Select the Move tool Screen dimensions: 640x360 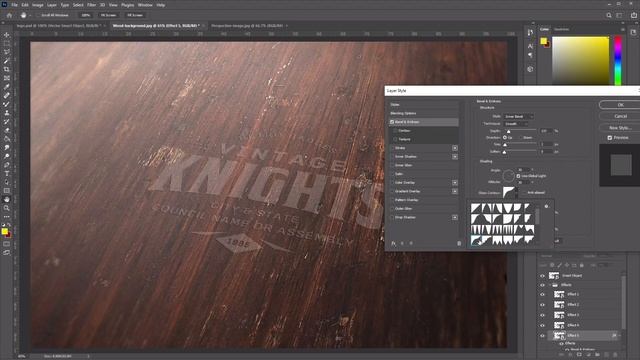(x=7, y=35)
